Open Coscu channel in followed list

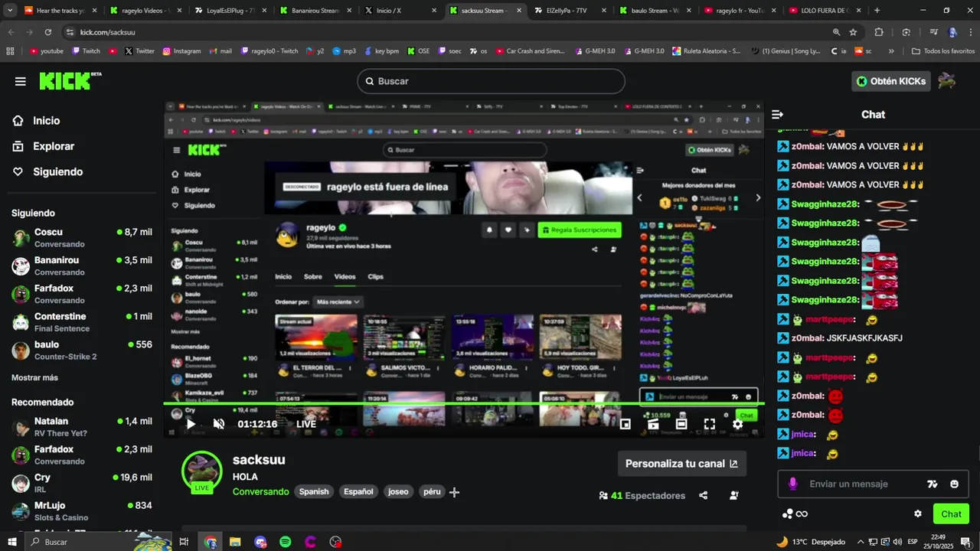(x=82, y=237)
